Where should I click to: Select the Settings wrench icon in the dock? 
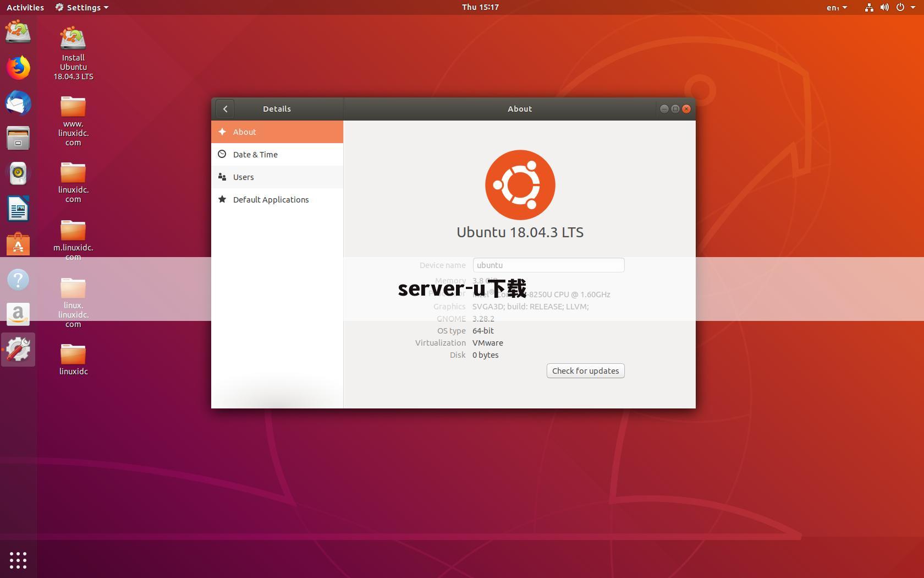coord(18,350)
